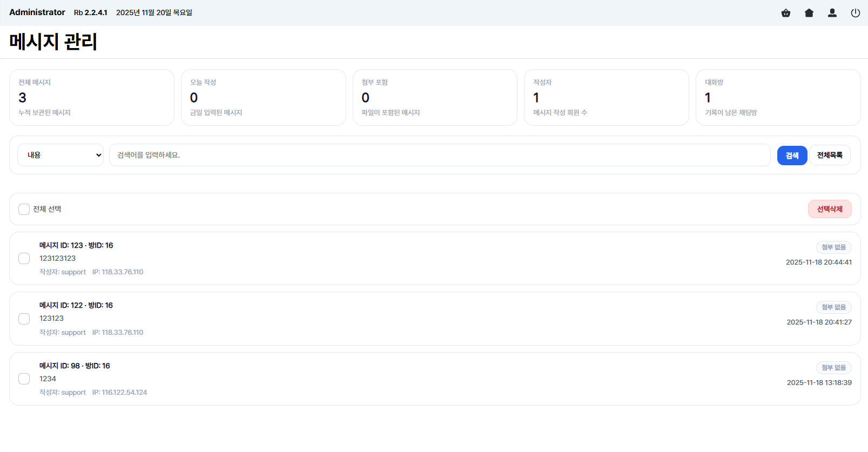The height and width of the screenshot is (452, 868).
Task: Click the blue 검색 button
Action: pos(791,156)
